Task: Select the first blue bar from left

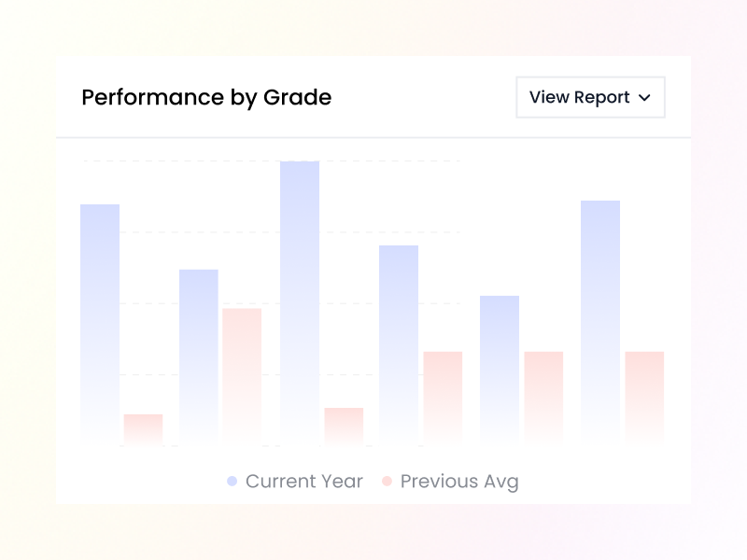Action: click(100, 322)
